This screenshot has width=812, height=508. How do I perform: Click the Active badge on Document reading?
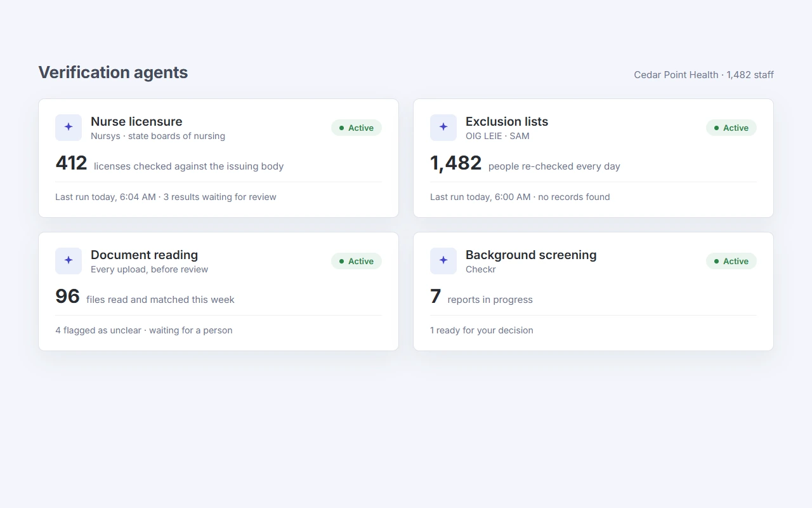coord(357,261)
